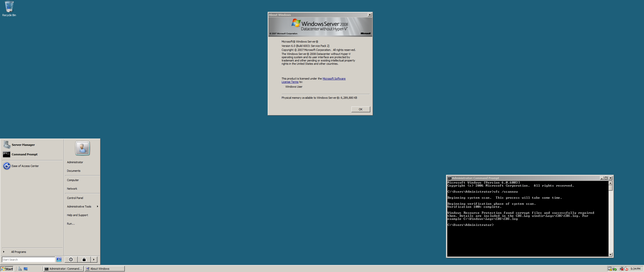The image size is (644, 272).
Task: Open the Recycle Bin desktop icon
Action: point(9,9)
